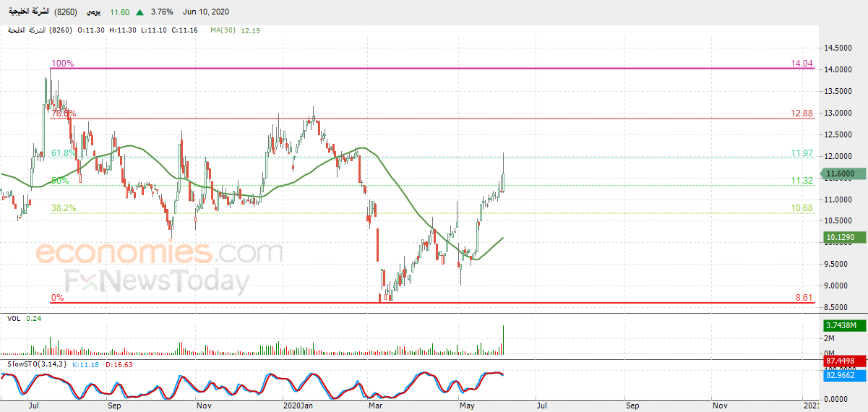Click the Mar time axis label
Image resolution: width=868 pixels, height=412 pixels.
tap(374, 406)
